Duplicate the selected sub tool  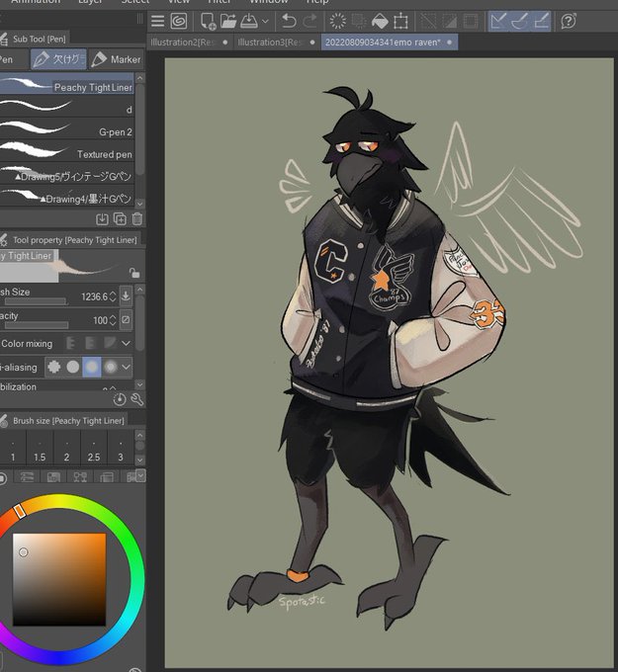point(120,219)
